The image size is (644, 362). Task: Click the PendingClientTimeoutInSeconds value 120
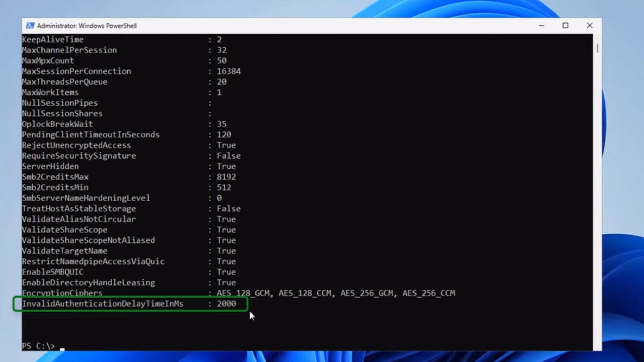click(224, 135)
